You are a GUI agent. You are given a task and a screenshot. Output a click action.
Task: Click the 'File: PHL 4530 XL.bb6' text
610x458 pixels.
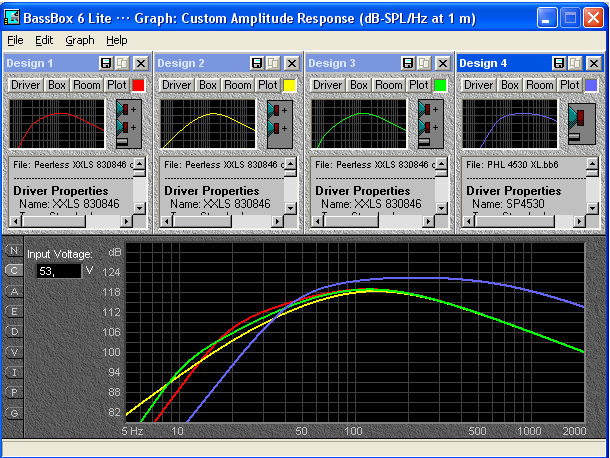pos(512,165)
